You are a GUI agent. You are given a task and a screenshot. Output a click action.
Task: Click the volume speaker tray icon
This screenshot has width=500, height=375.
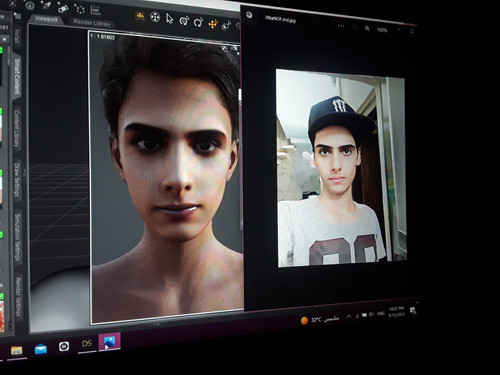tap(371, 314)
